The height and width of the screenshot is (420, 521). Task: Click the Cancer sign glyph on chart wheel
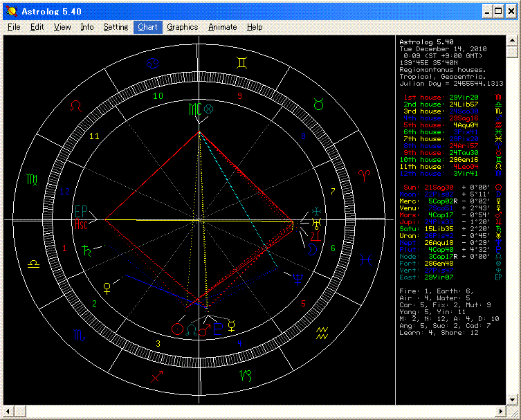(153, 64)
